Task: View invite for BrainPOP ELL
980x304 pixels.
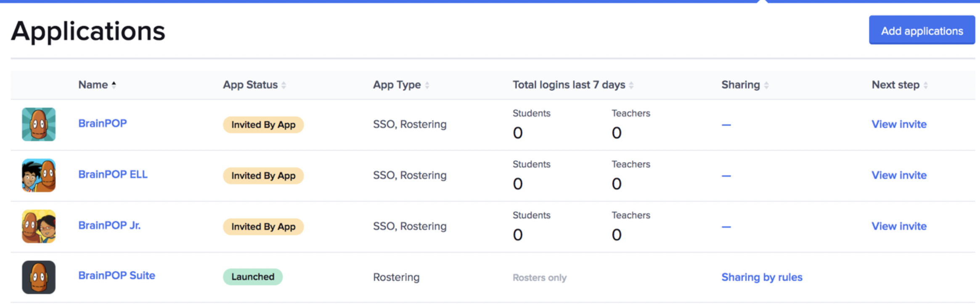Action: point(899,175)
